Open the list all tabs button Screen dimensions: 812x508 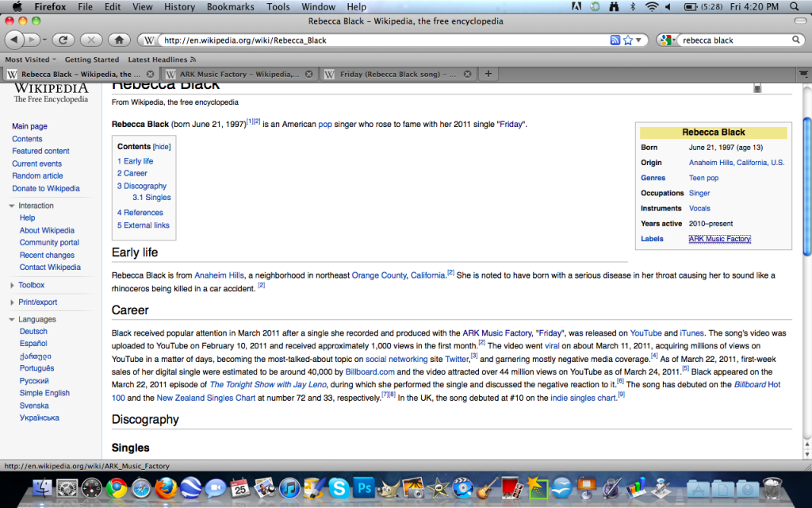click(803, 74)
